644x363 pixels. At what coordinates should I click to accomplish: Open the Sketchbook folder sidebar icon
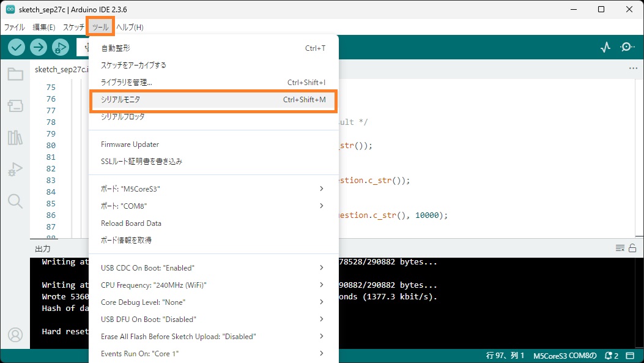15,75
